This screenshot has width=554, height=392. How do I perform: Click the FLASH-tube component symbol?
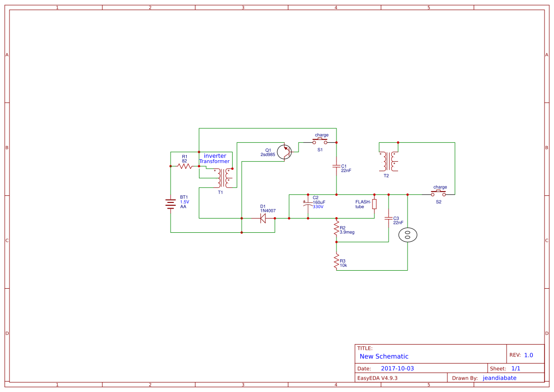coord(374,204)
